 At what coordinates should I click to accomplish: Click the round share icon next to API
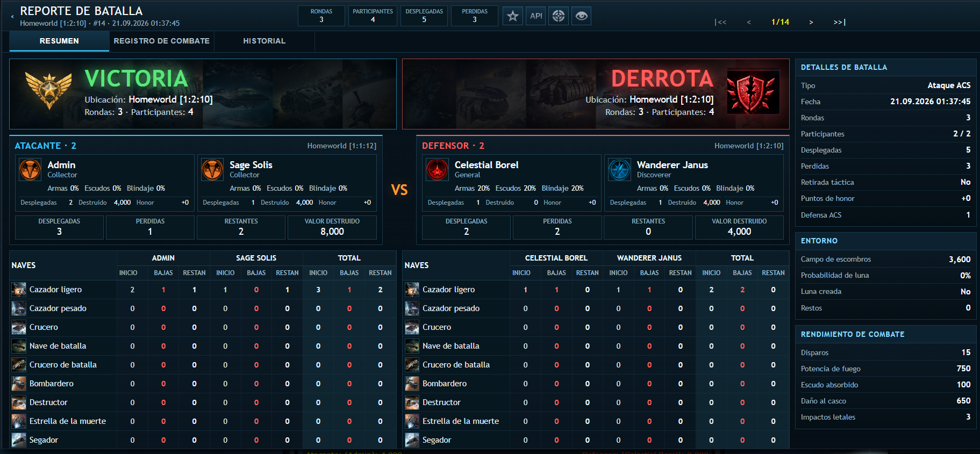(x=559, y=16)
